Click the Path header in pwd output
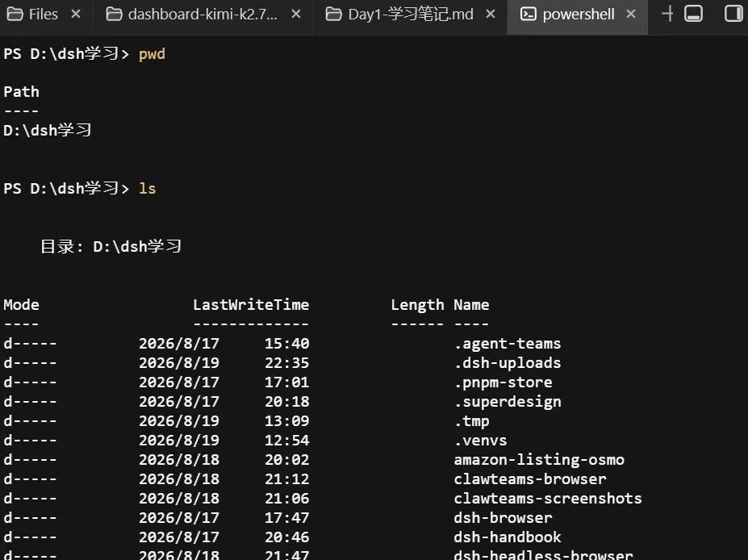The width and height of the screenshot is (748, 560). tap(22, 91)
